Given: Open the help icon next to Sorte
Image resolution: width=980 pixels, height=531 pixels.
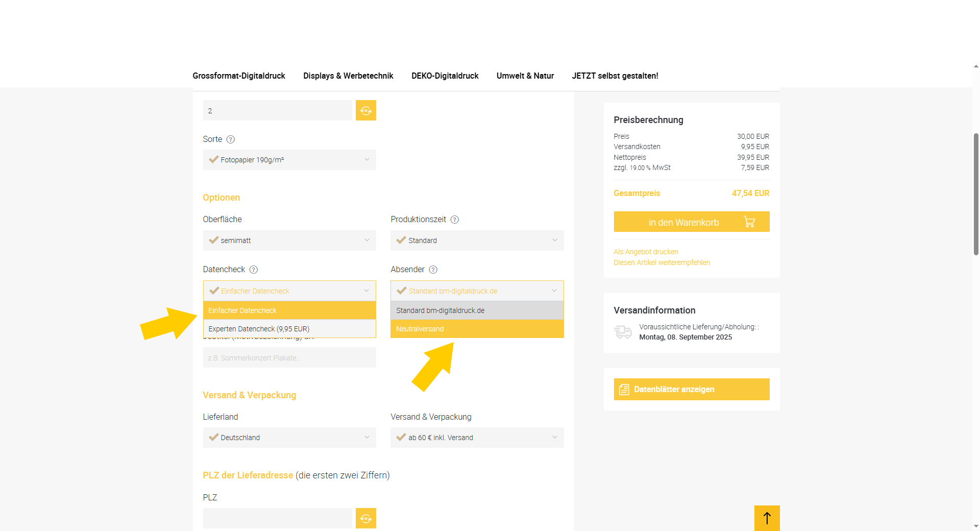Looking at the screenshot, I should pos(230,139).
